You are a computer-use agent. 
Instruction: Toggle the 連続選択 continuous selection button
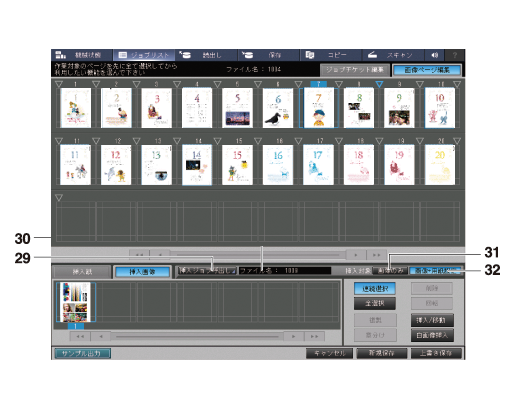(375, 289)
